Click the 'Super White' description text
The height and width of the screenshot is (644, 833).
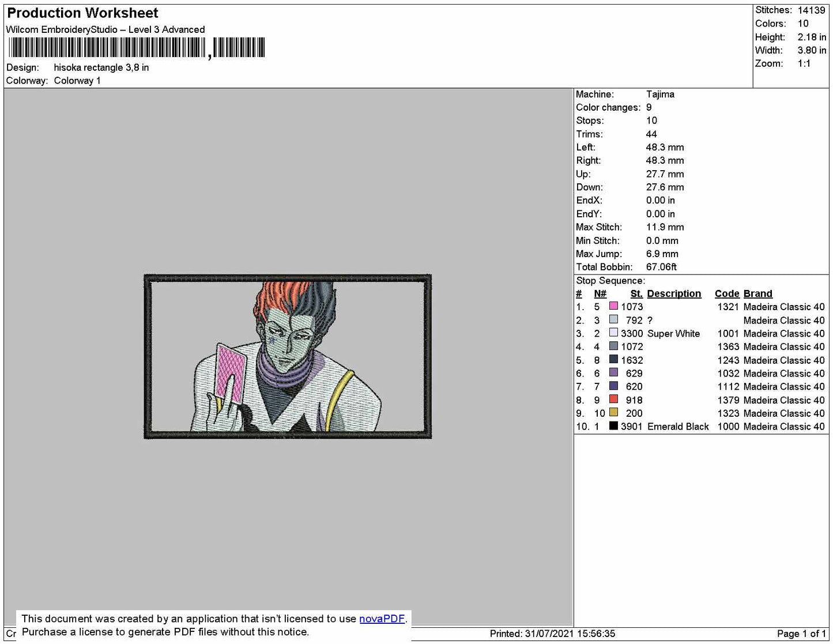click(x=673, y=333)
